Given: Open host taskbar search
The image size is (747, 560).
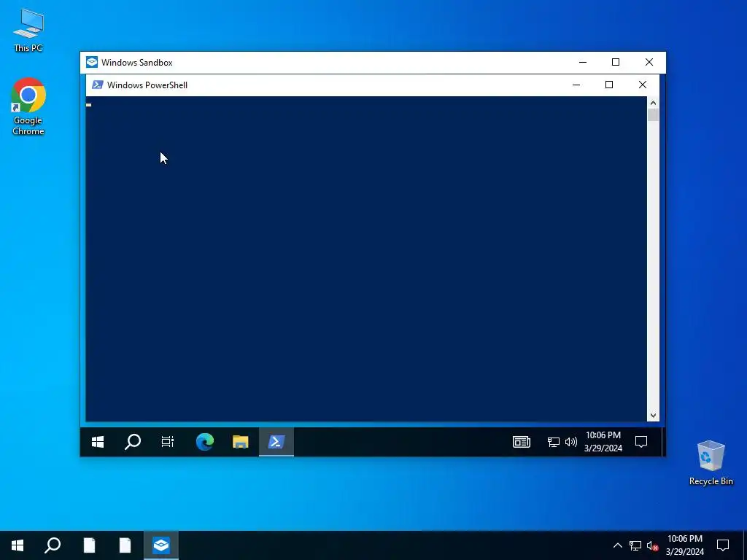Looking at the screenshot, I should pyautogui.click(x=53, y=545).
